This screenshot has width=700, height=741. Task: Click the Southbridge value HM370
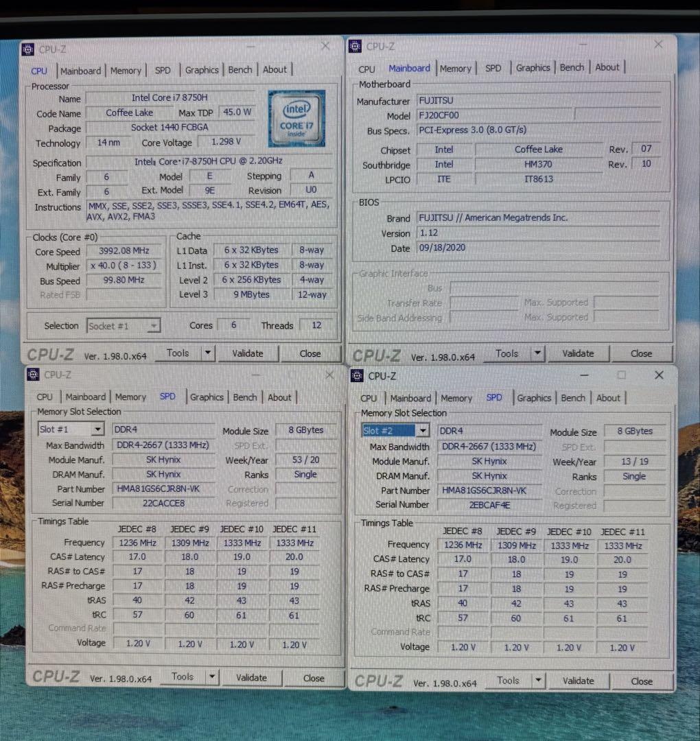pos(538,164)
